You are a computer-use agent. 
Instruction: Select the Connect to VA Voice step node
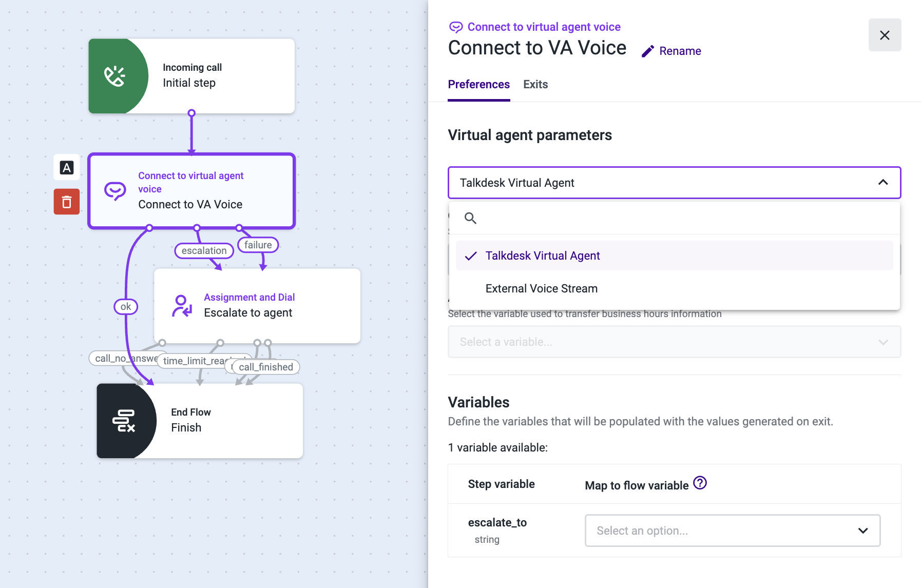[191, 191]
